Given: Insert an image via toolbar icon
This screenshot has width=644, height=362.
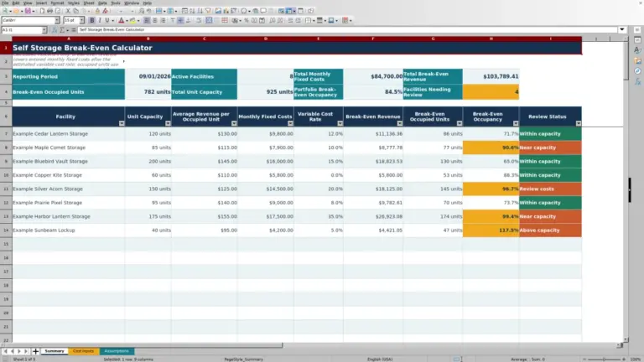Looking at the screenshot, I should [x=218, y=11].
